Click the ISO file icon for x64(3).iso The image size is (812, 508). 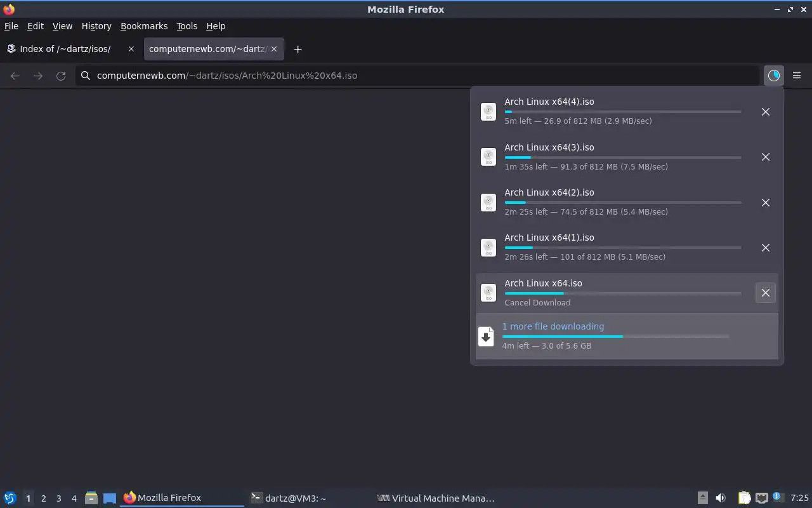click(488, 157)
